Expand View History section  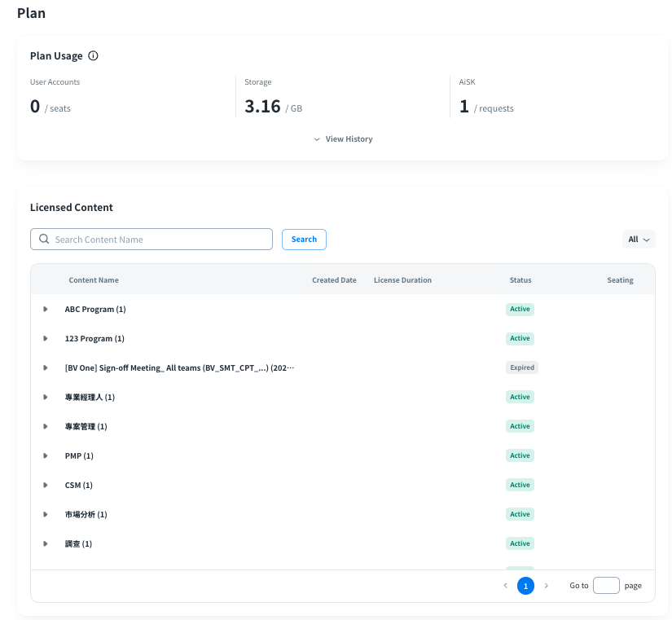[x=343, y=139]
